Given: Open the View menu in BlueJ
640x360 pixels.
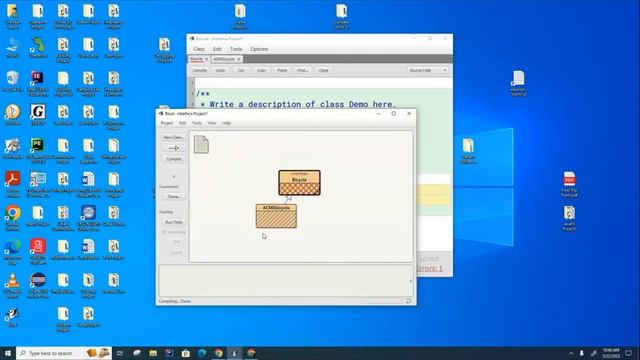Looking at the screenshot, I should coord(212,123).
